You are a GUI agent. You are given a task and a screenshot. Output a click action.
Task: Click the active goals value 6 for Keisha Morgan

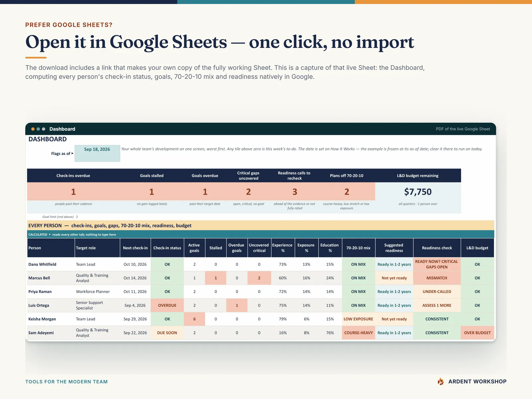click(x=195, y=319)
